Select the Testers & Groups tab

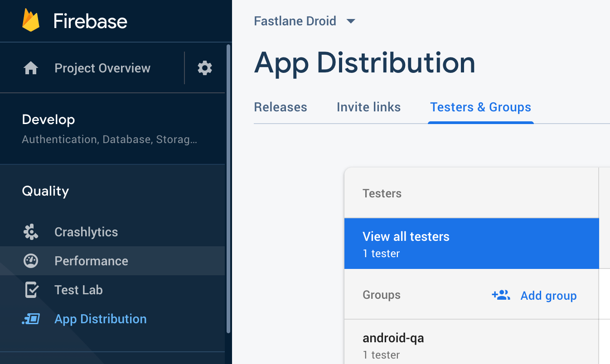click(480, 107)
